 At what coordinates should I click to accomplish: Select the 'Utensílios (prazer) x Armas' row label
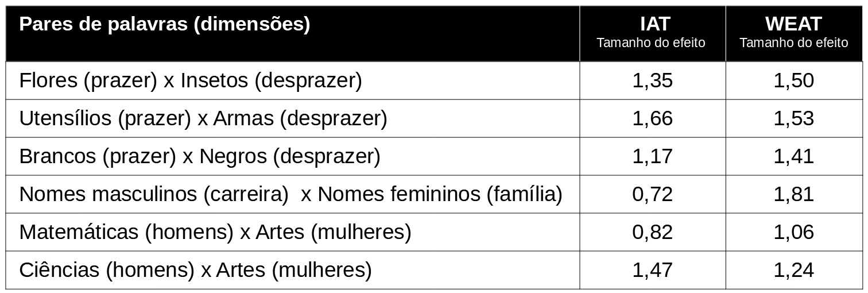[203, 118]
